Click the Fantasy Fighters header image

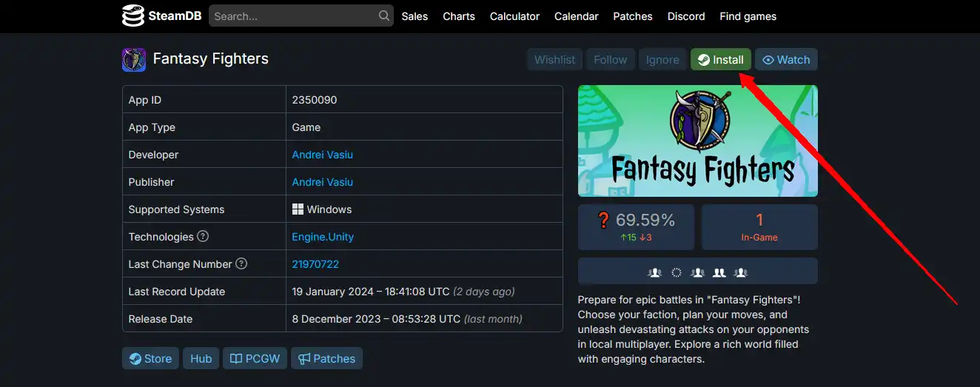point(697,141)
